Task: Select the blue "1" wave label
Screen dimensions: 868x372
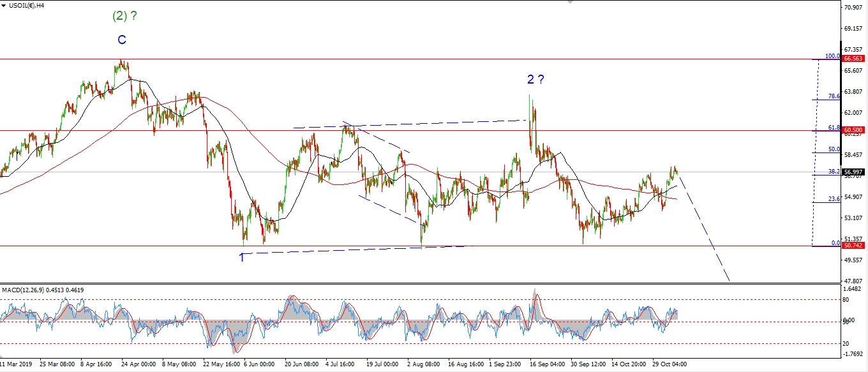Action: [242, 257]
